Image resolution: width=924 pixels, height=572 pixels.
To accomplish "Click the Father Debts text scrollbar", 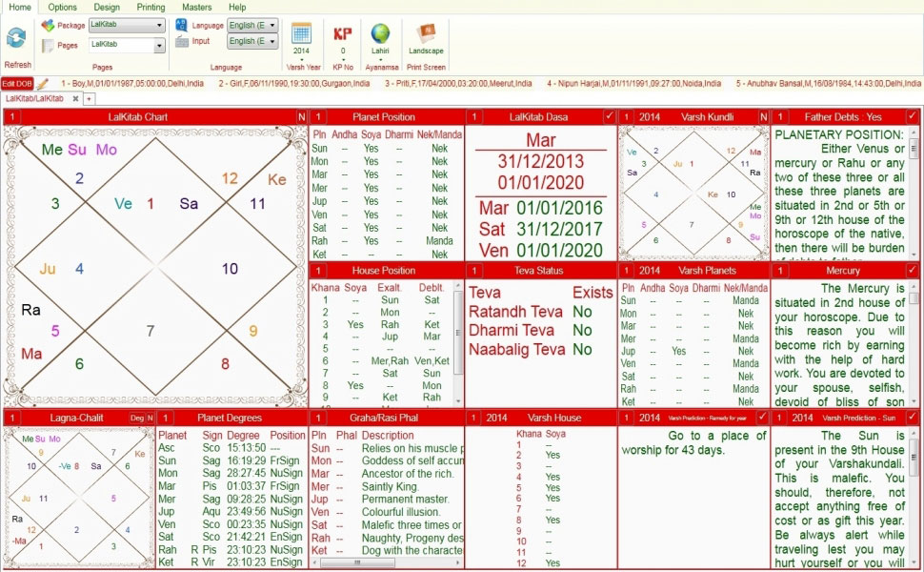I will coord(914,193).
